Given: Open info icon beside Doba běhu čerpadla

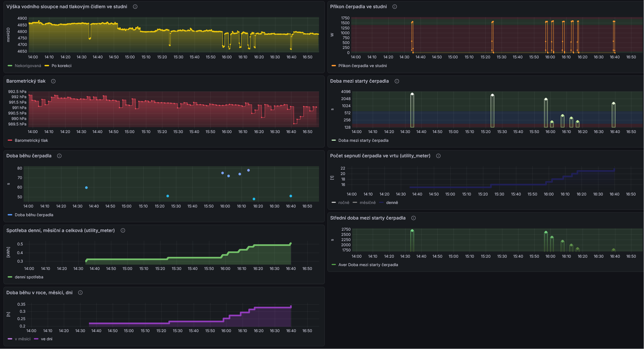Looking at the screenshot, I should coord(59,156).
